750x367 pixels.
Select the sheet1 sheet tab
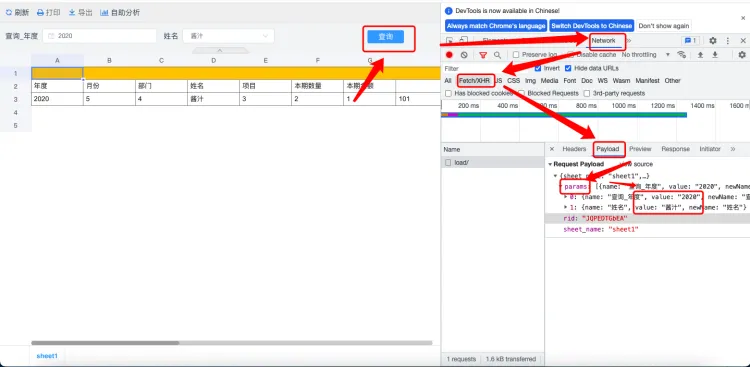tap(47, 356)
